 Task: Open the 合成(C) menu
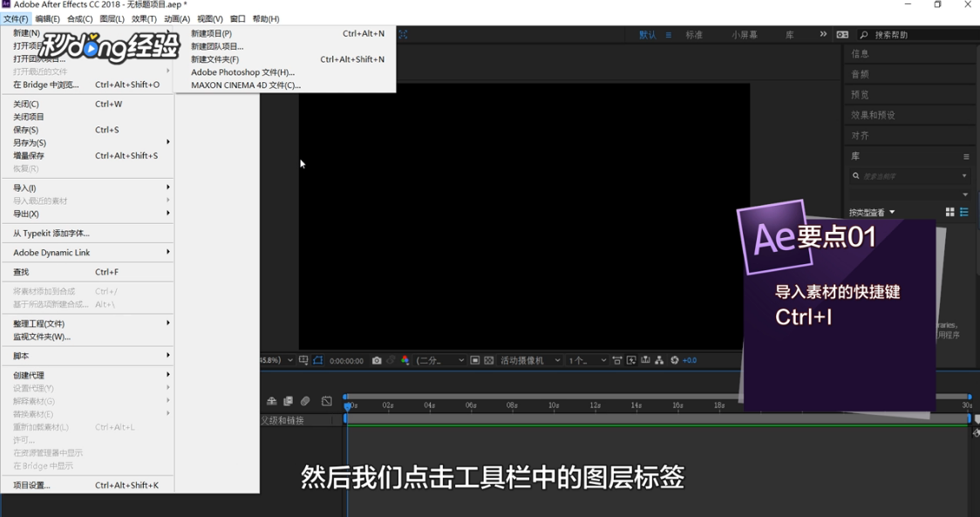(x=79, y=19)
